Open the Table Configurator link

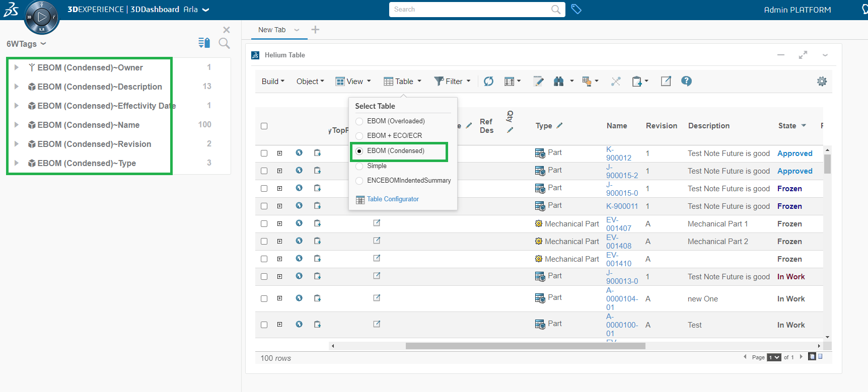[x=392, y=199]
